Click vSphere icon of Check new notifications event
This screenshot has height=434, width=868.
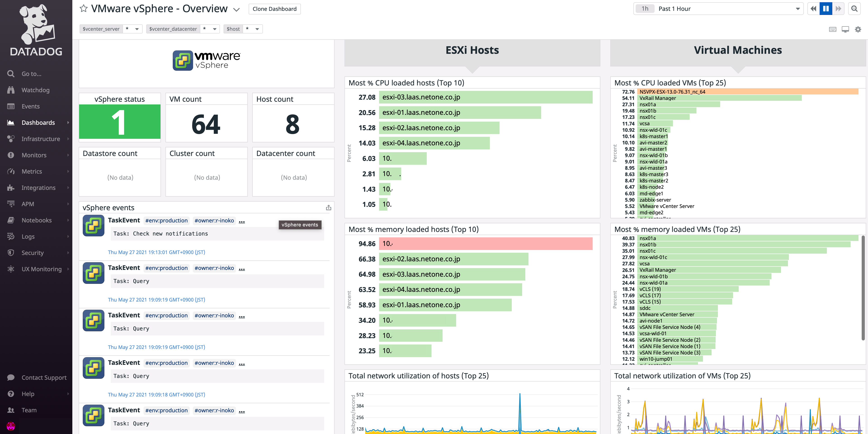93,225
